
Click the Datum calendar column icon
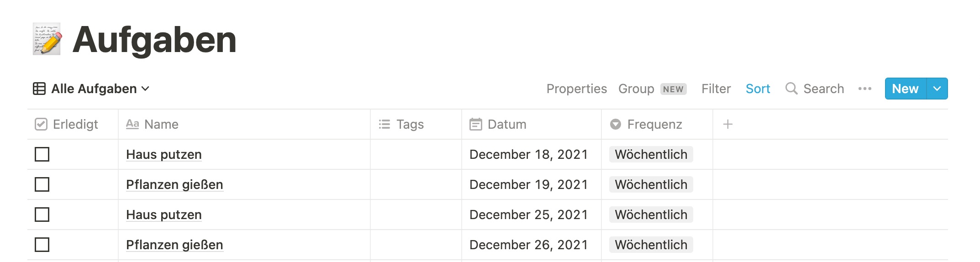coord(475,124)
